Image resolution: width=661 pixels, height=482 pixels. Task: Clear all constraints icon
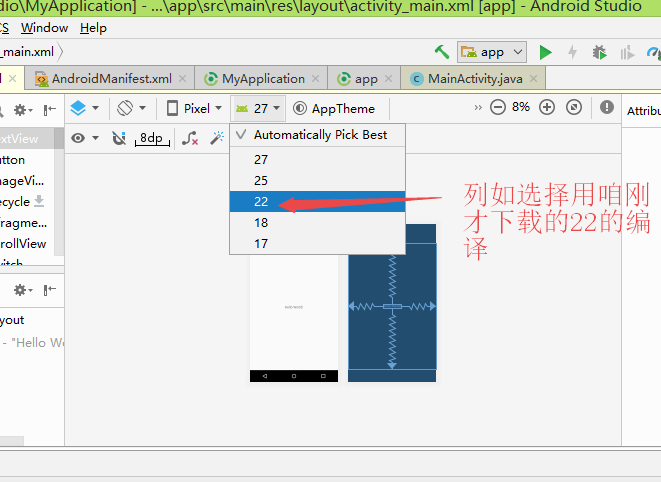click(190, 138)
